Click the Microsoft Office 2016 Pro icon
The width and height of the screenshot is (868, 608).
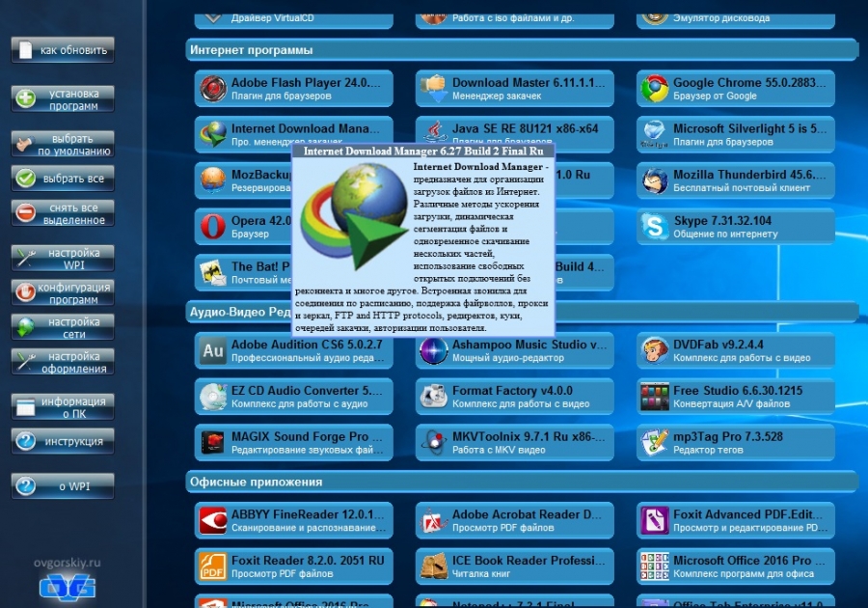click(x=654, y=567)
